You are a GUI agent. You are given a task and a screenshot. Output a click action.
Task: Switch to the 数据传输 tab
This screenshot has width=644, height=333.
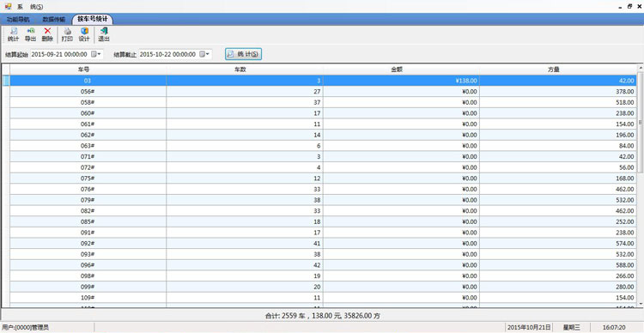54,19
